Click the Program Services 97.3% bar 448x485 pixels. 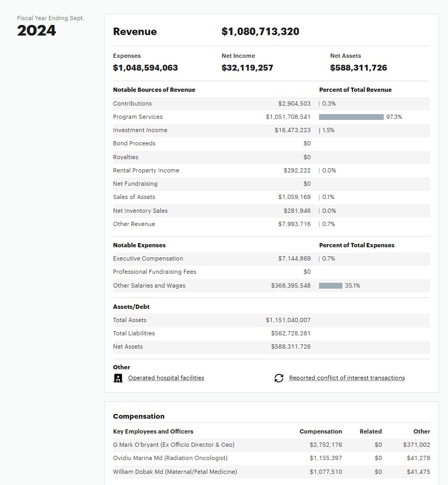(x=351, y=117)
